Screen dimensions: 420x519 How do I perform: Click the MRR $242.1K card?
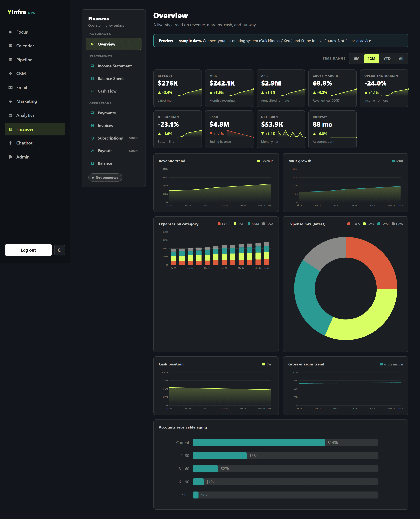(x=229, y=88)
